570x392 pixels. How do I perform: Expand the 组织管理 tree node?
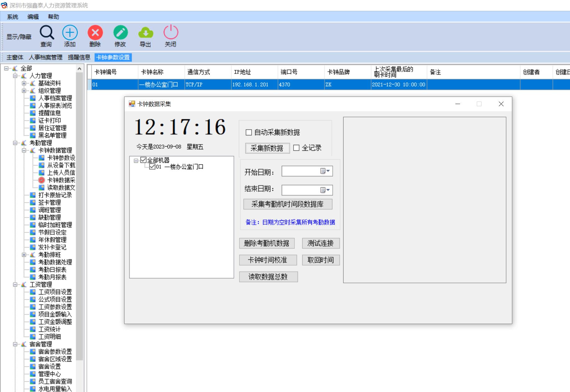(24, 91)
